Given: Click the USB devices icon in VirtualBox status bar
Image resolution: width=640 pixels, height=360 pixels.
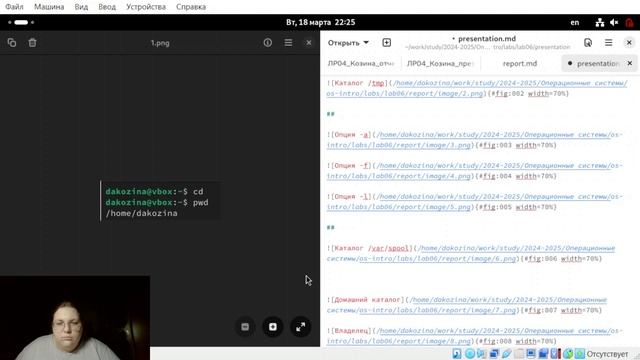Looking at the screenshot, I should coord(507,354).
